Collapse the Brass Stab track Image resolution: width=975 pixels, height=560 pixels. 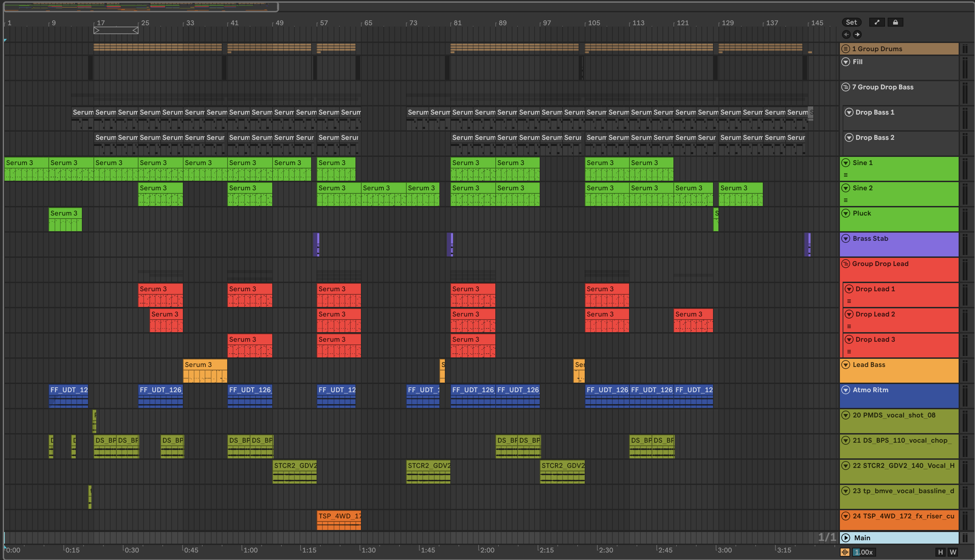[x=845, y=238]
